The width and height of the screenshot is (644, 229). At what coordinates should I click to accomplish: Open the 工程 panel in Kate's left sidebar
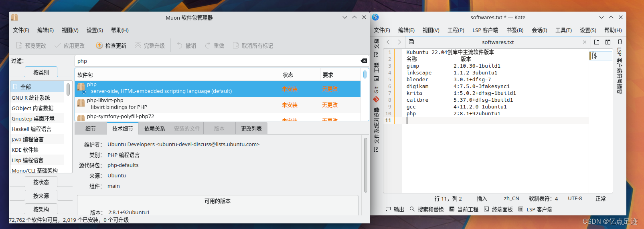[376, 72]
